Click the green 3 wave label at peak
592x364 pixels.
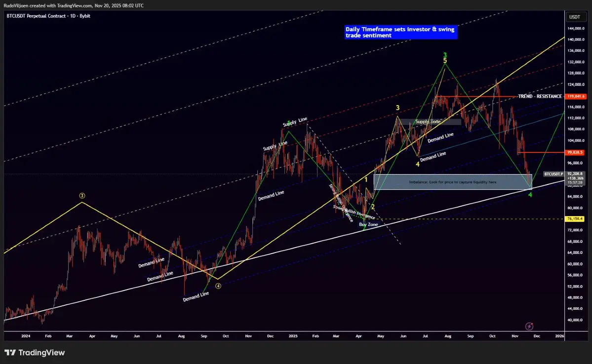[445, 55]
